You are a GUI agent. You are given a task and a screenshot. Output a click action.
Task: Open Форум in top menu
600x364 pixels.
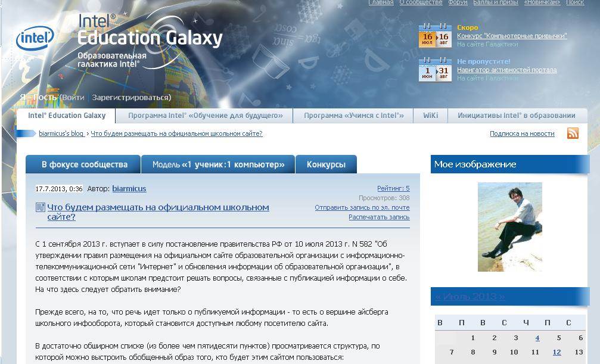click(x=457, y=2)
